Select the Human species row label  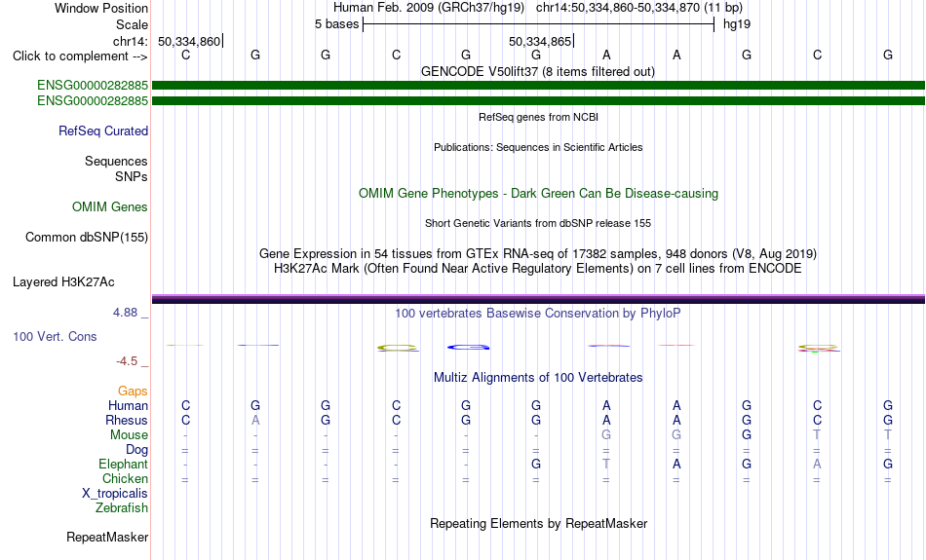click(128, 406)
